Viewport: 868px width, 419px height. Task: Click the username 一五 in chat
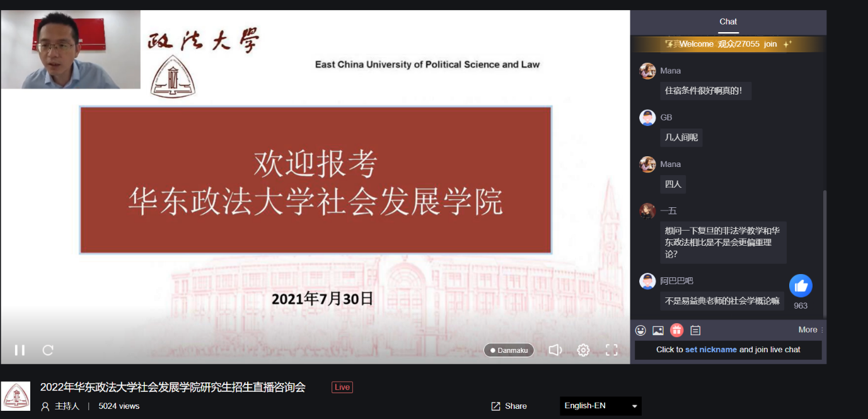point(668,210)
